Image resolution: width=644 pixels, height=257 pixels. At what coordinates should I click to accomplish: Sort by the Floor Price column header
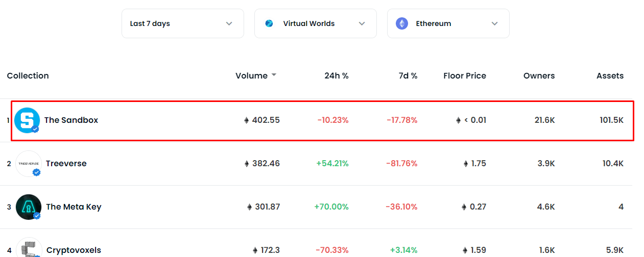click(465, 75)
